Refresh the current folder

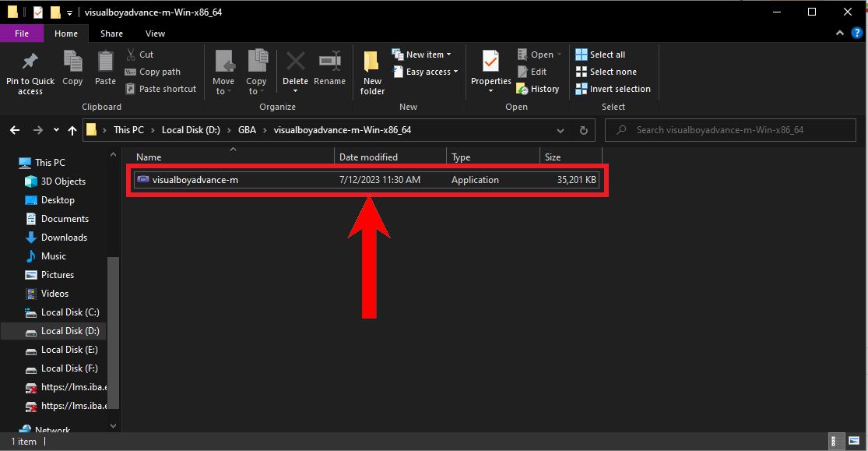click(x=583, y=130)
